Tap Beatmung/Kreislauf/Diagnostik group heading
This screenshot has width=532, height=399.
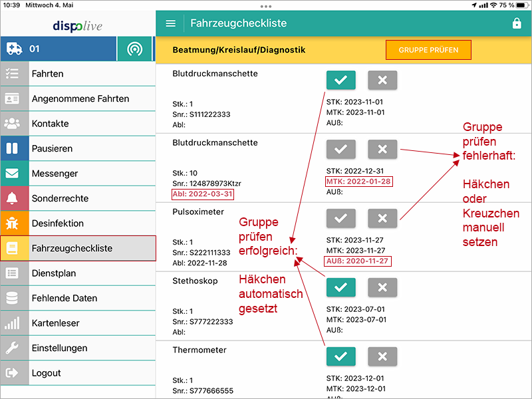pyautogui.click(x=239, y=50)
